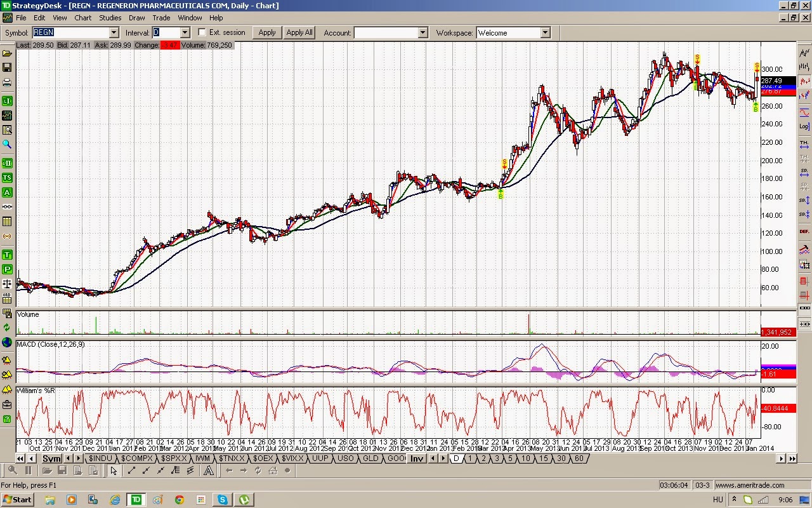The image size is (812, 508).
Task: Click the SP. horizontal expand icon
Action: (804, 171)
